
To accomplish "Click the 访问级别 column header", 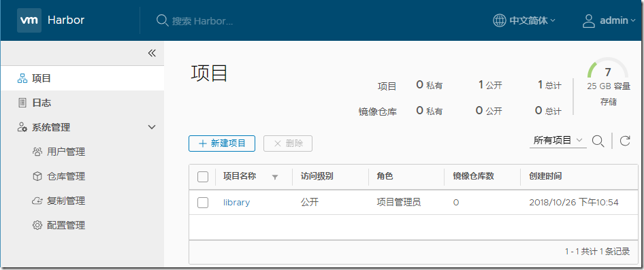I will 317,176.
